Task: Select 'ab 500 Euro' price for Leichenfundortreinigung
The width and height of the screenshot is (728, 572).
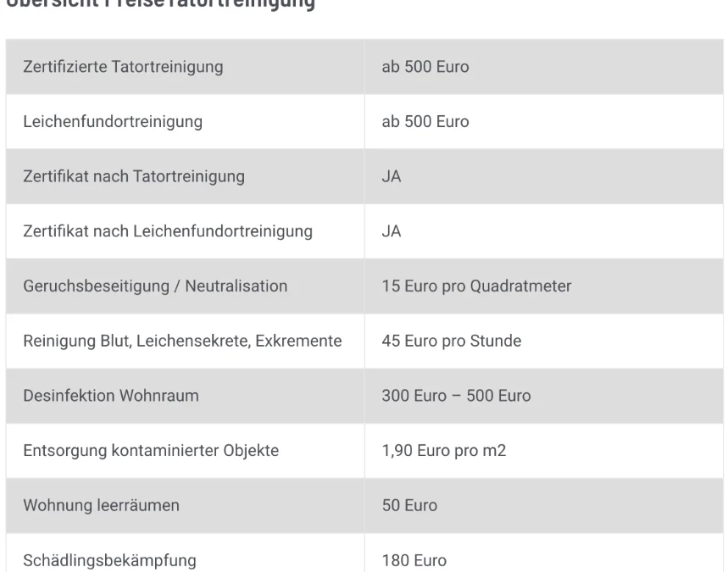Action: click(425, 122)
